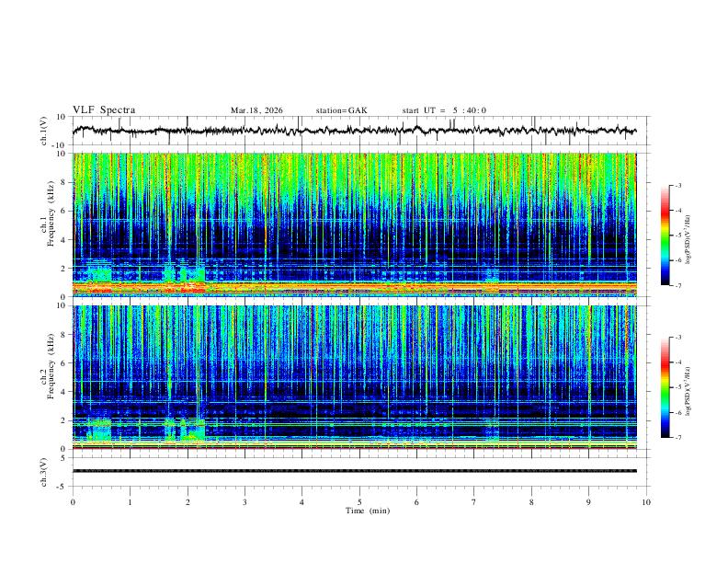Click the 'ch.3(V)' axis label
Screen dimensions: 728x563
pos(44,473)
